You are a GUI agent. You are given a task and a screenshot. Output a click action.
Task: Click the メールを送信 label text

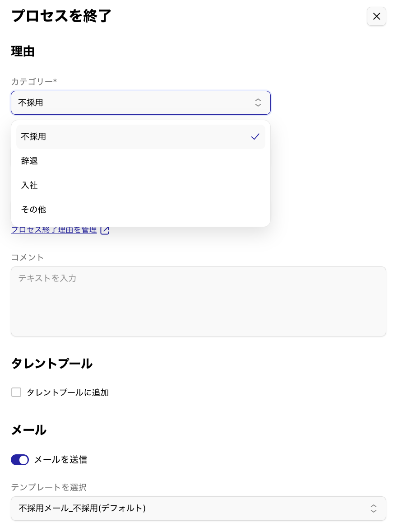click(60, 460)
